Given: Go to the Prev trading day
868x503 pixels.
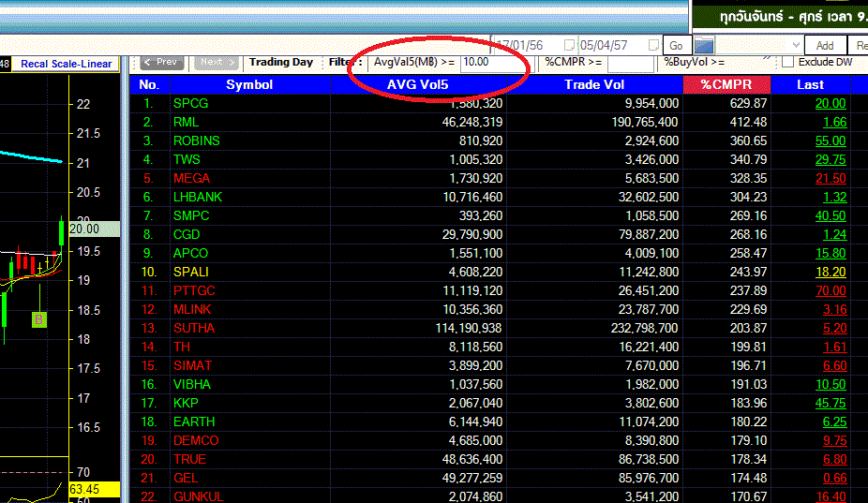Looking at the screenshot, I should [x=161, y=62].
